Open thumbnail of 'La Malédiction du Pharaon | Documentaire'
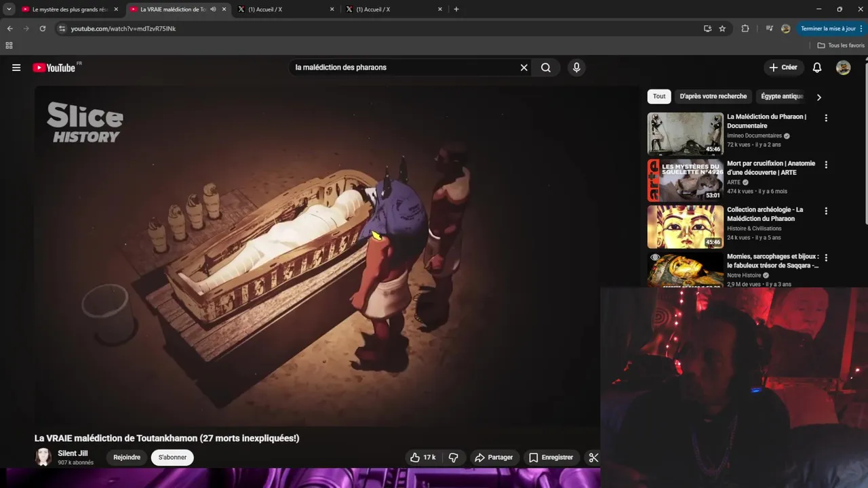 click(685, 134)
